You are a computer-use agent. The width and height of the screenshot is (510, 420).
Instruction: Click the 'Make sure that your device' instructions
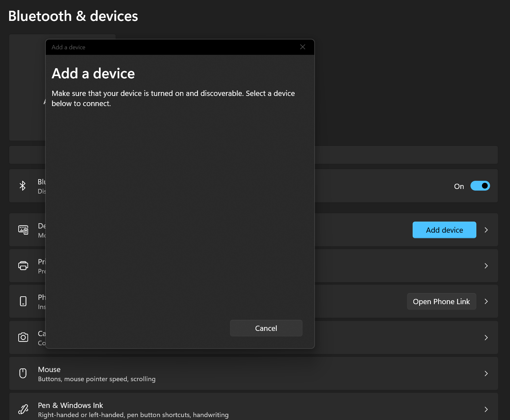click(x=173, y=98)
